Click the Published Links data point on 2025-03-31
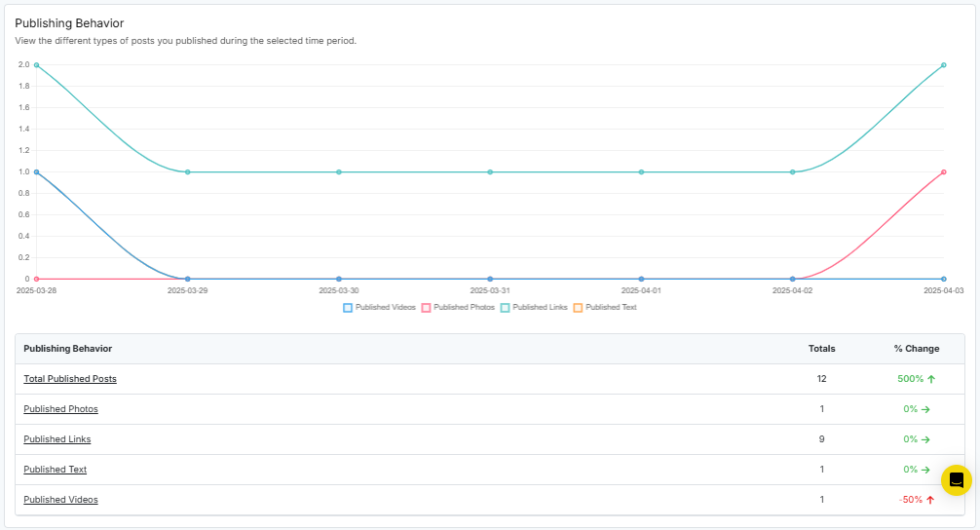Viewport: 980px width, 530px height. click(x=490, y=171)
